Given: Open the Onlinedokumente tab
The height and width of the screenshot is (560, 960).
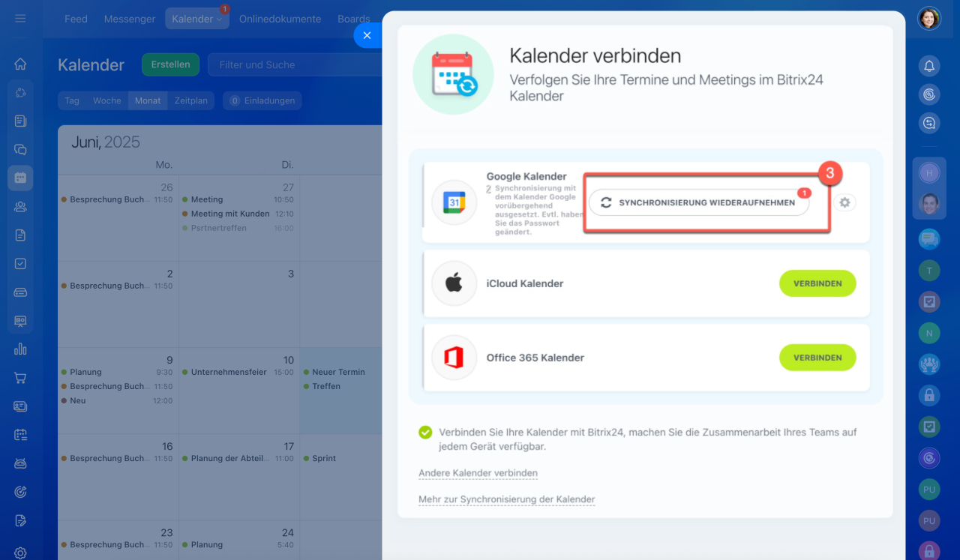Looking at the screenshot, I should (x=280, y=19).
